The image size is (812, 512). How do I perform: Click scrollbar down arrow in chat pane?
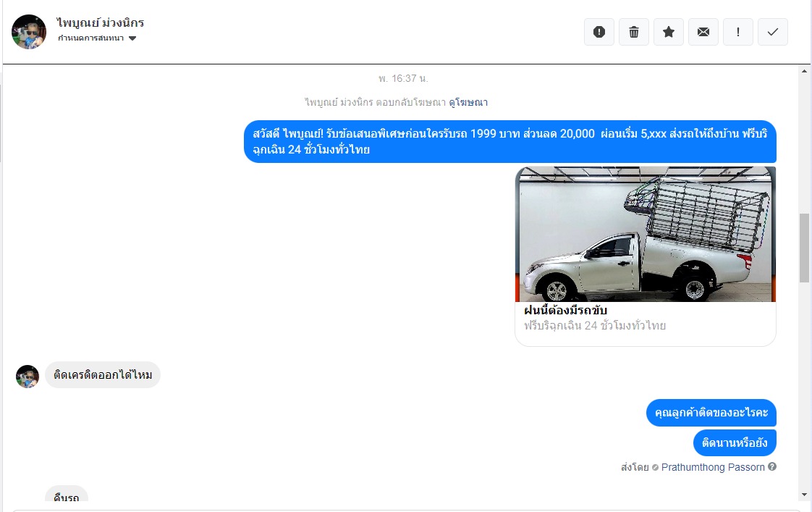pyautogui.click(x=804, y=495)
